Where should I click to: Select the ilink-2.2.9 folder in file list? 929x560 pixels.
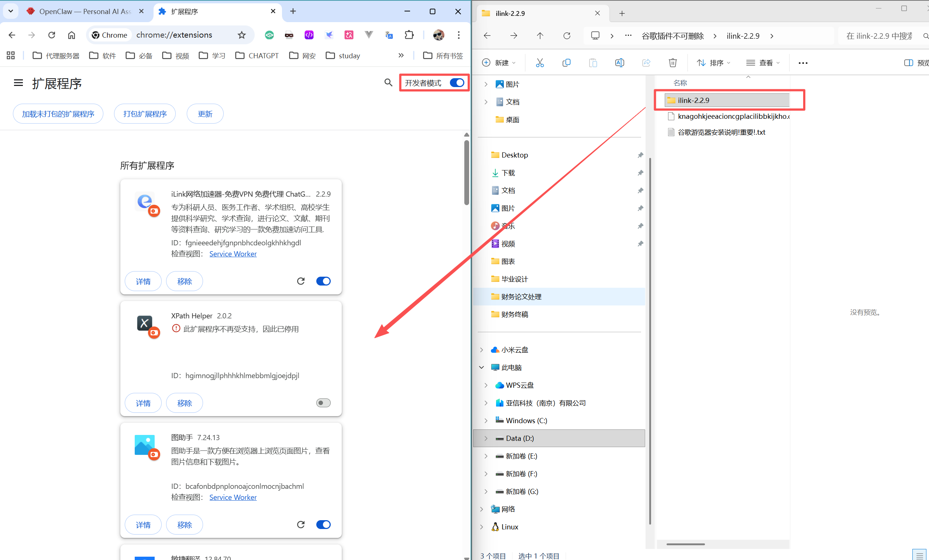point(693,100)
